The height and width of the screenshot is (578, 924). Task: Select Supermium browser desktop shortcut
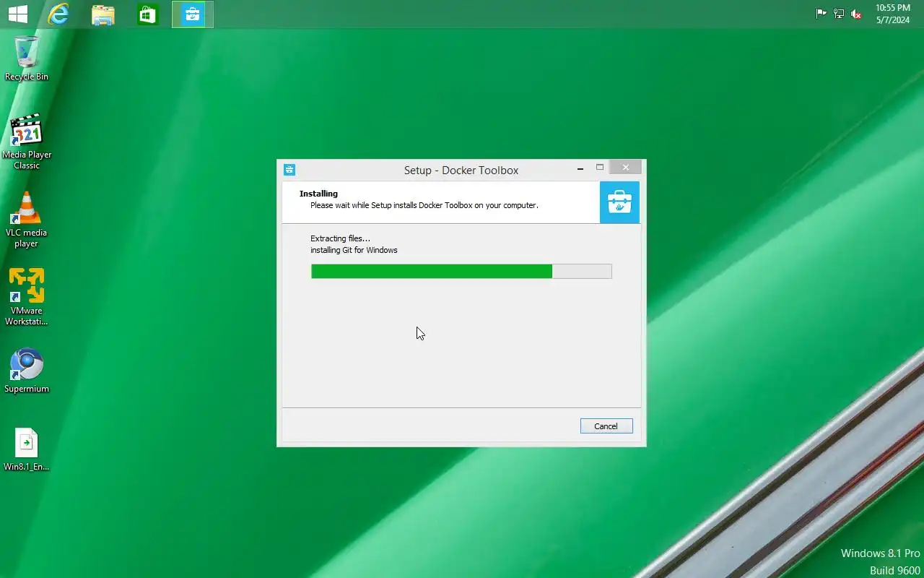click(x=27, y=371)
